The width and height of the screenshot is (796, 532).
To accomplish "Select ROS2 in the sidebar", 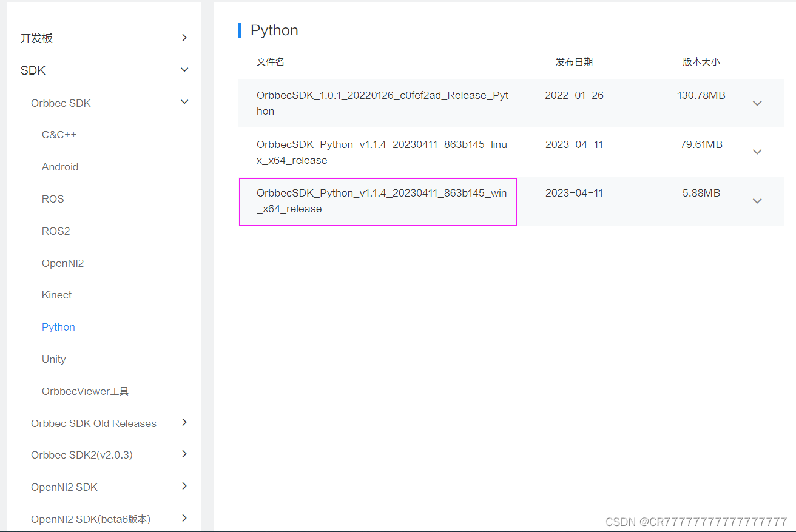I will pos(56,231).
